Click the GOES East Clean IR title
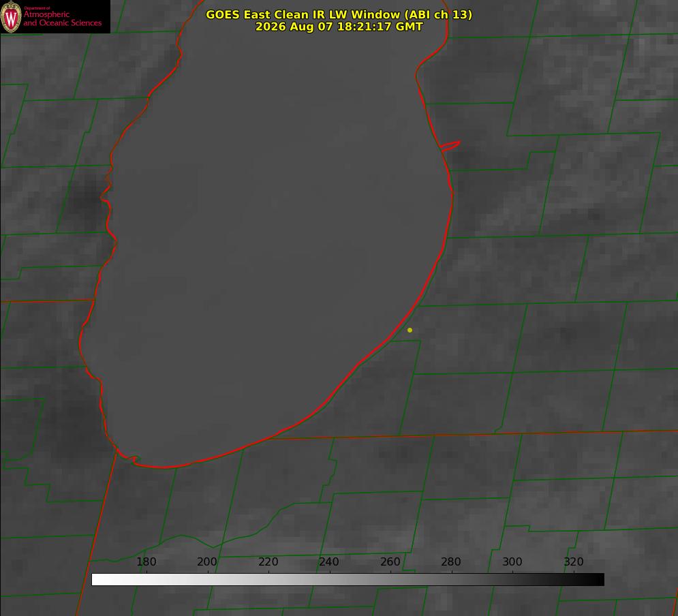Viewport: 678px width, 616px height. [339, 14]
